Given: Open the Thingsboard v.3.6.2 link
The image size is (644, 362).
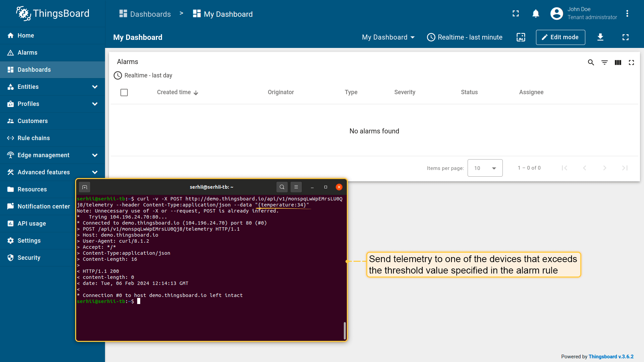Looking at the screenshot, I should [x=611, y=357].
